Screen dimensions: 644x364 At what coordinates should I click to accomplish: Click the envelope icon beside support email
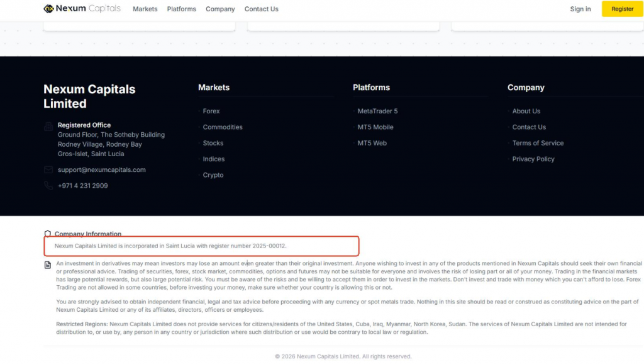tap(48, 169)
